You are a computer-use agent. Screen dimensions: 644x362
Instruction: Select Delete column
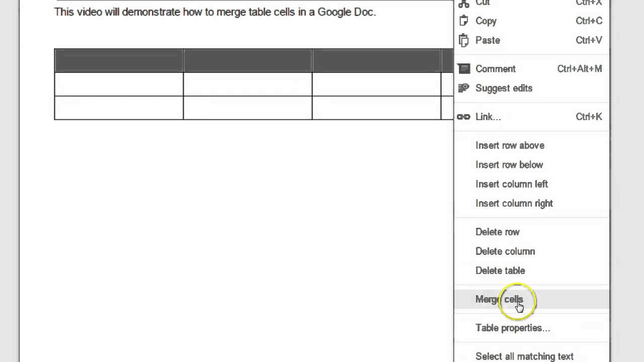(532, 251)
